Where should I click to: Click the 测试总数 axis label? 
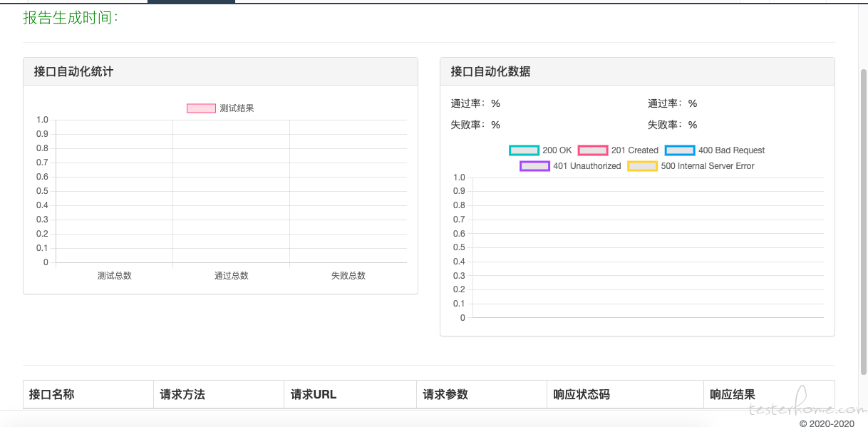pyautogui.click(x=115, y=276)
